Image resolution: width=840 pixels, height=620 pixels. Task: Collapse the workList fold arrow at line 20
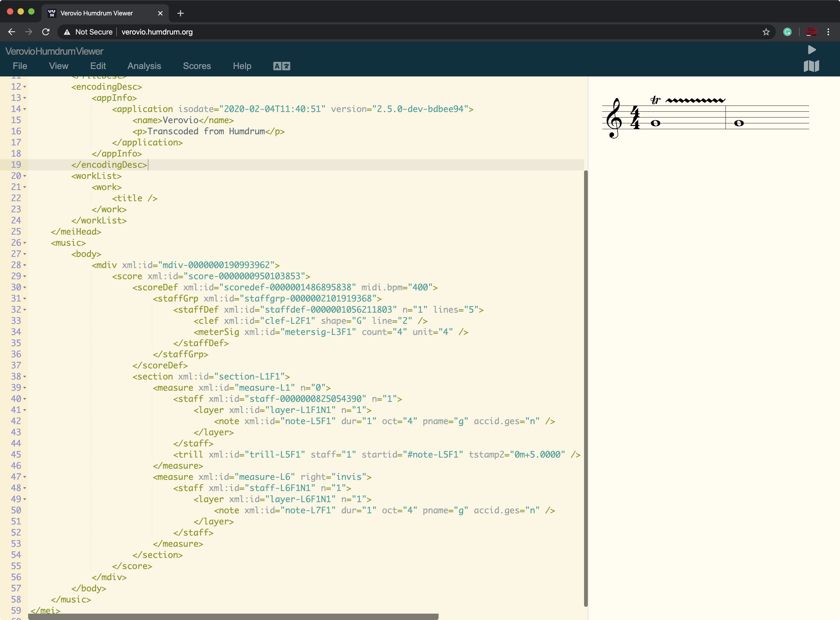(x=24, y=176)
